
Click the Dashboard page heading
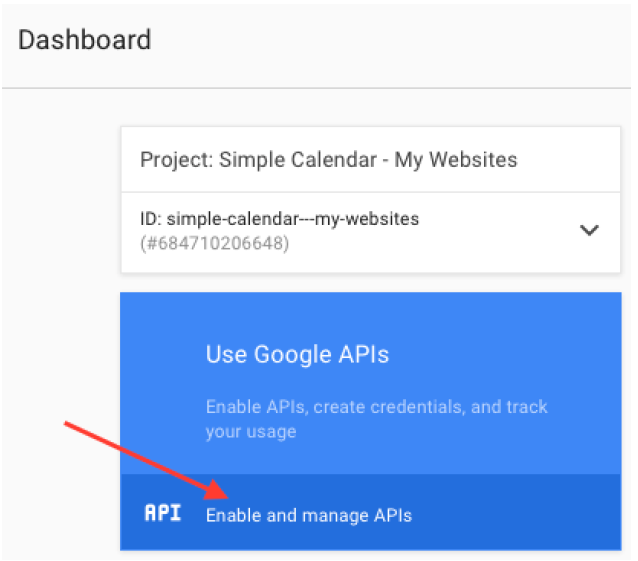click(x=85, y=40)
